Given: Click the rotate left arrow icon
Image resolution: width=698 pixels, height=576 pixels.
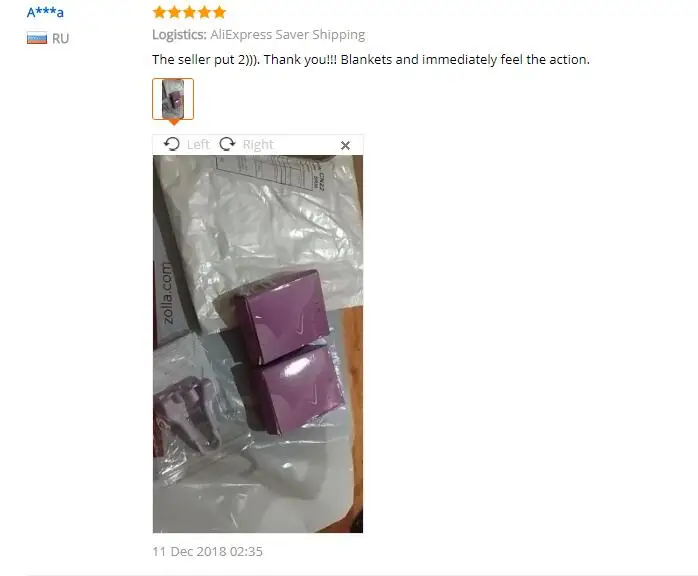Looking at the screenshot, I should 172,144.
